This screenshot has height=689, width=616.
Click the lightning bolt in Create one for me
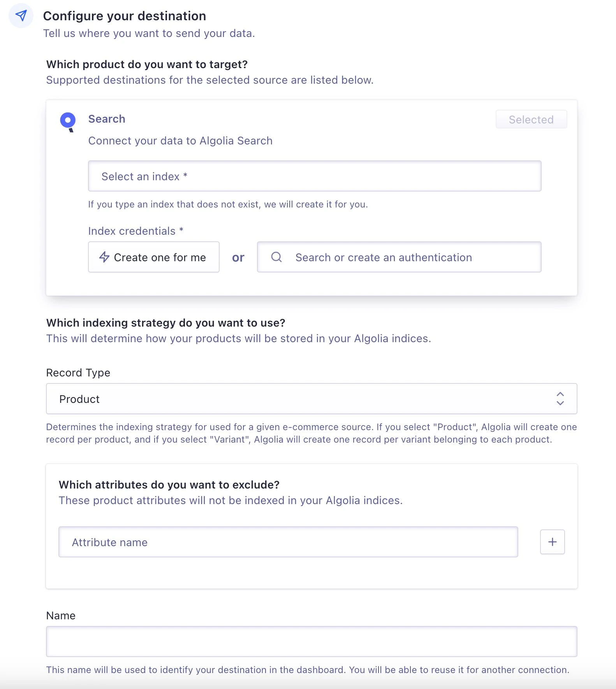coord(104,257)
